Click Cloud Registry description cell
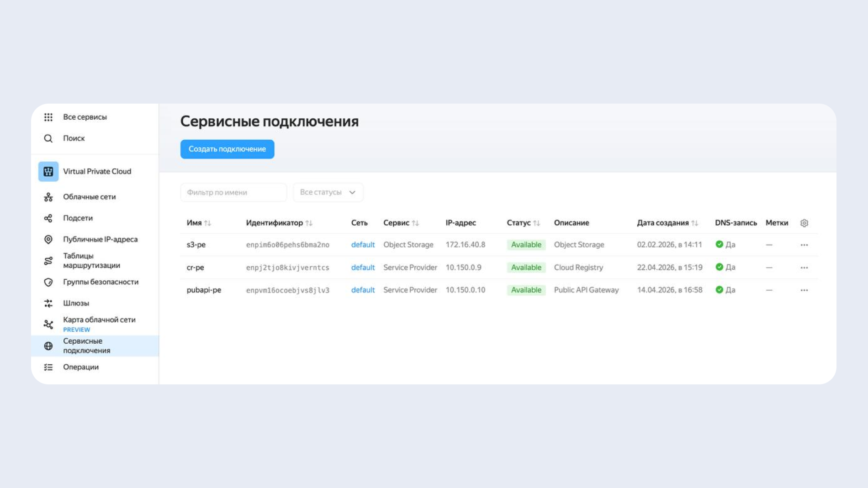 point(579,268)
